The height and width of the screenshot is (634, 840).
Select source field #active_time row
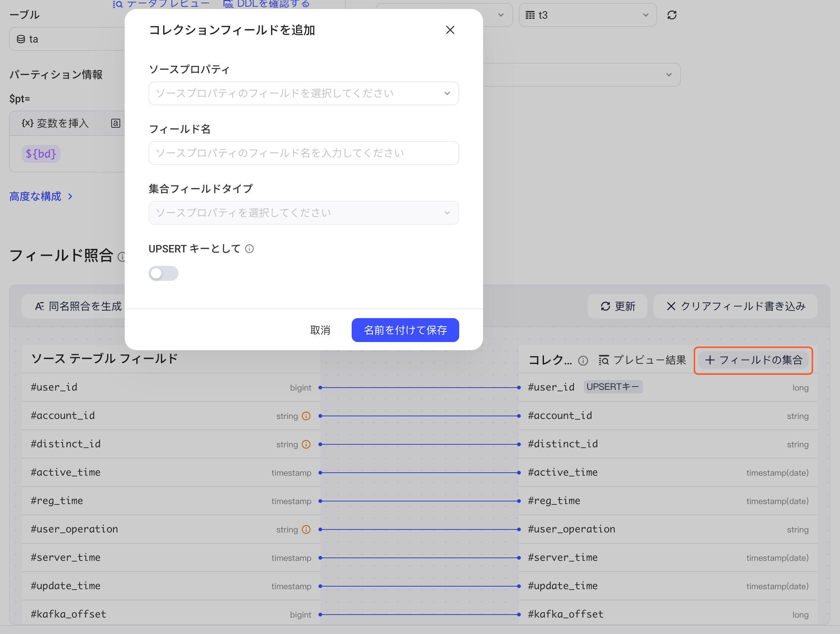[171, 473]
